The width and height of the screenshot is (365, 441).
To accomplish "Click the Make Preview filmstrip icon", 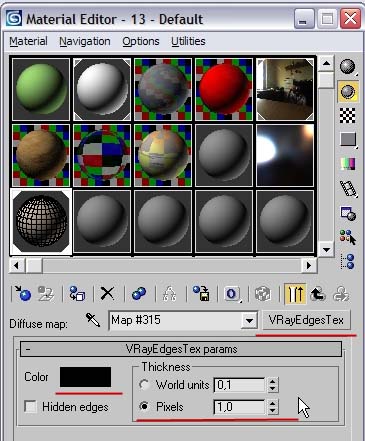I will tap(348, 189).
